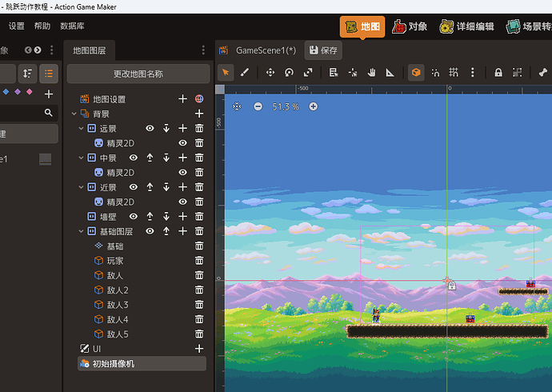552x392 pixels.
Task: Select the 敌人5 object in tree
Action: pyautogui.click(x=118, y=334)
